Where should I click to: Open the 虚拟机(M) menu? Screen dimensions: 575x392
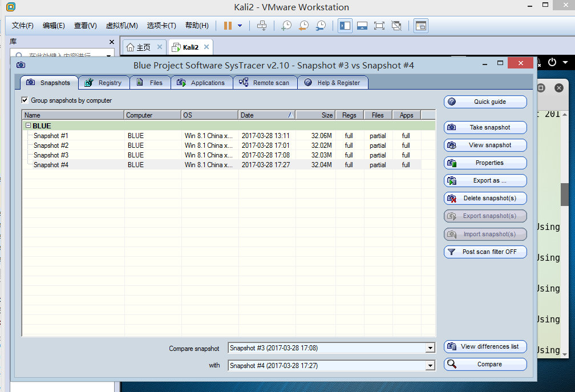122,25
